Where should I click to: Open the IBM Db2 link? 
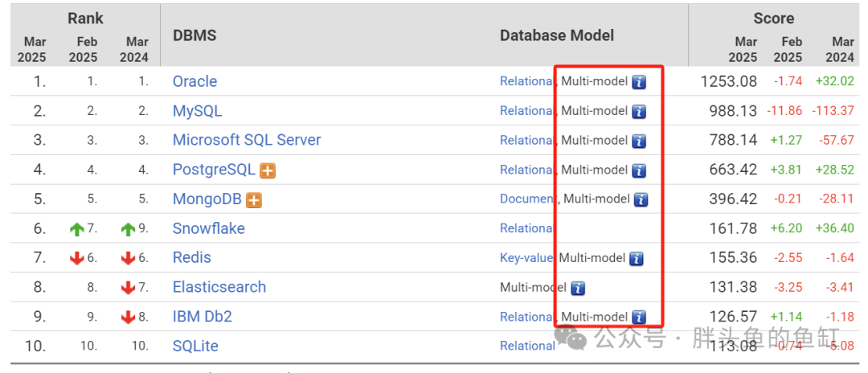tap(202, 317)
